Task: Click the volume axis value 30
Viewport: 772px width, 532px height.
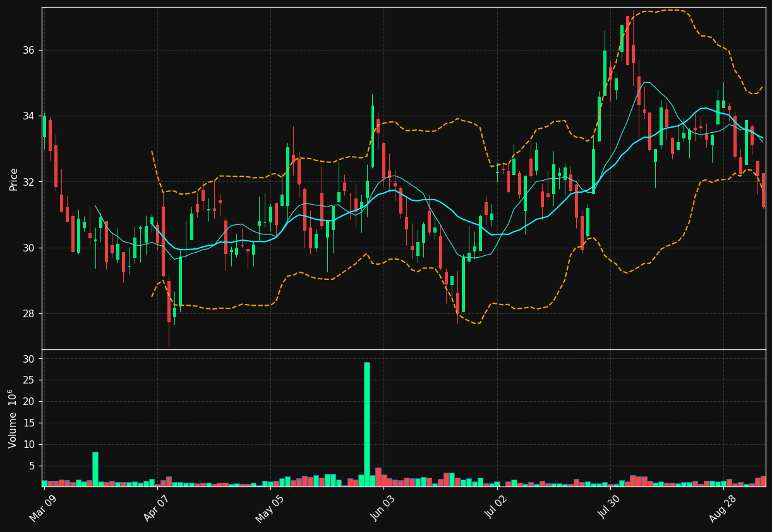Action: 30,359
